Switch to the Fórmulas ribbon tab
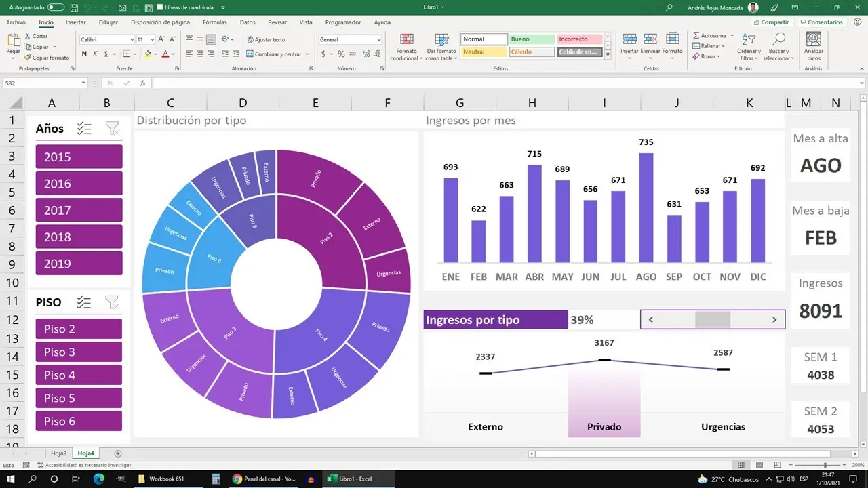 pyautogui.click(x=214, y=22)
